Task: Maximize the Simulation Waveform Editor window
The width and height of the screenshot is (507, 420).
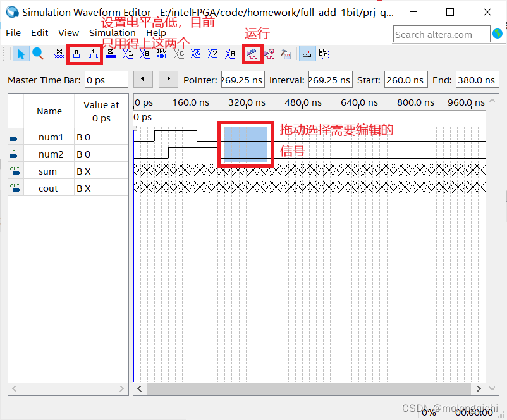Action: [449, 12]
